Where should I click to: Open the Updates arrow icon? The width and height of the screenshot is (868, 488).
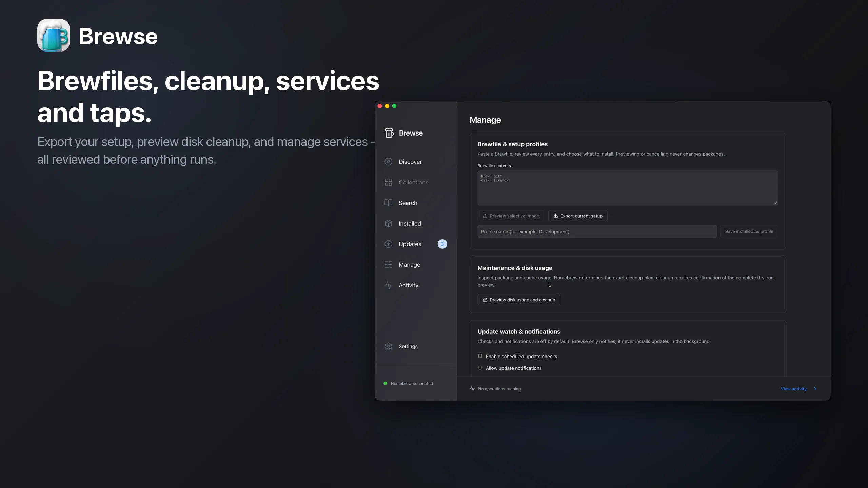point(389,244)
